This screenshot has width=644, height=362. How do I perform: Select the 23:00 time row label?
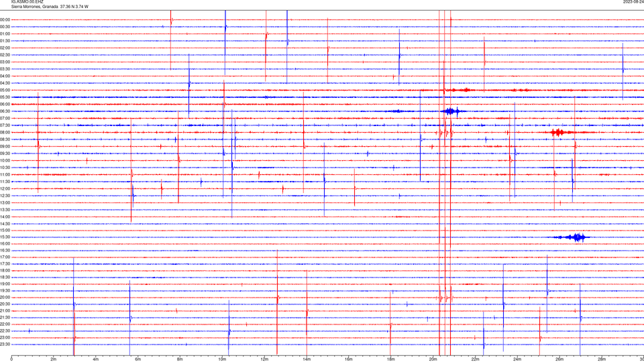(5, 337)
